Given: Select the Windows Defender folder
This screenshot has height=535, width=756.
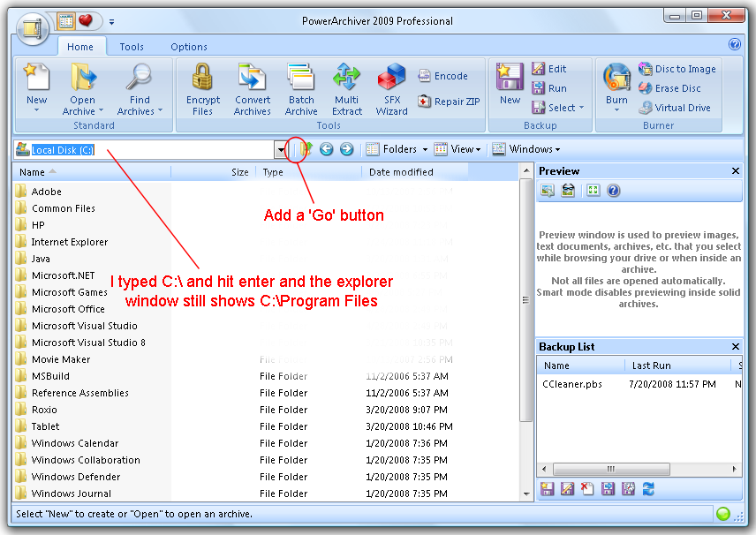Looking at the screenshot, I should pos(76,477).
